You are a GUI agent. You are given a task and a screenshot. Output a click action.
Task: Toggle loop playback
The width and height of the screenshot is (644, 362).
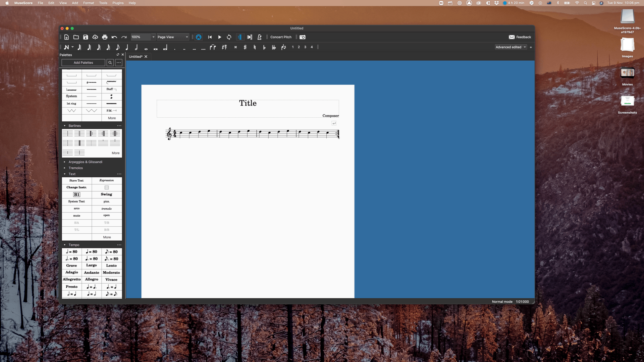229,37
